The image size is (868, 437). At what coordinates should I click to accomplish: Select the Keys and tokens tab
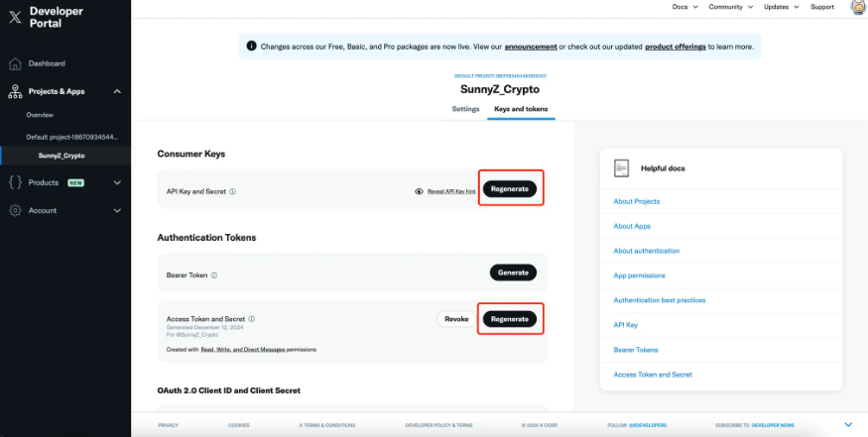pos(521,108)
